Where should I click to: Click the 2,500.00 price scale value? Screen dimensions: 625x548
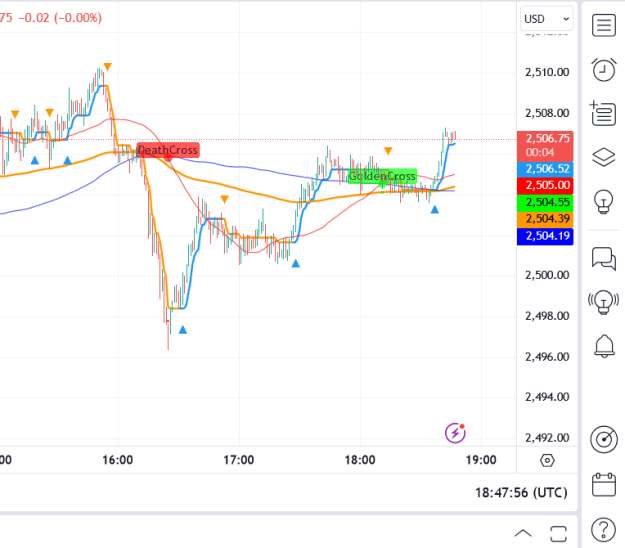[x=547, y=275]
